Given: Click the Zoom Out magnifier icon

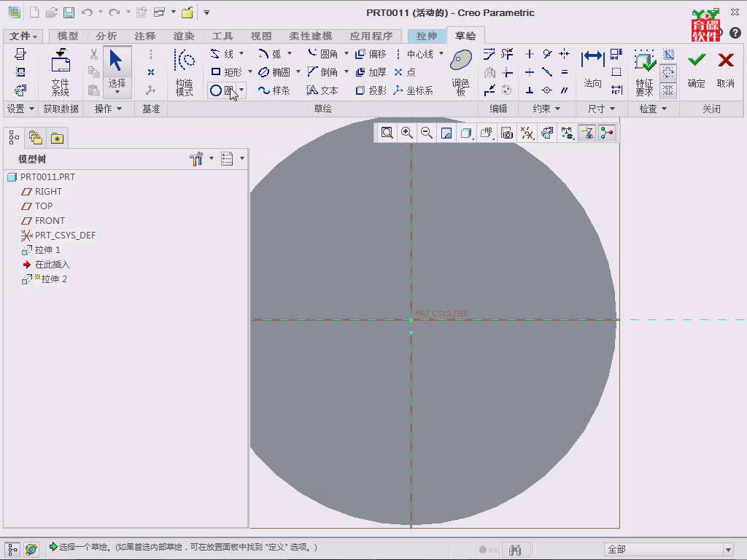Looking at the screenshot, I should pyautogui.click(x=427, y=133).
